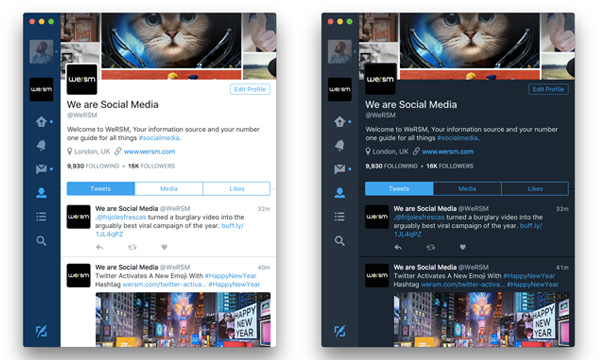
Task: Select Tweets tab in light window
Action: (x=101, y=189)
